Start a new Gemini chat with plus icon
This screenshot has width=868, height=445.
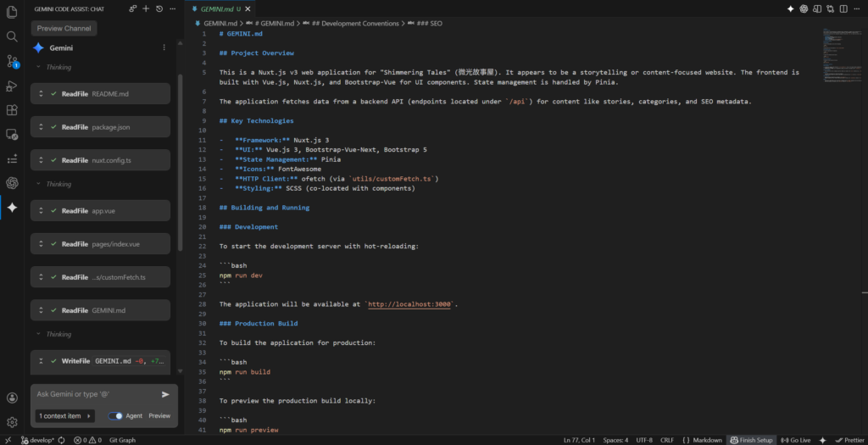tap(146, 8)
